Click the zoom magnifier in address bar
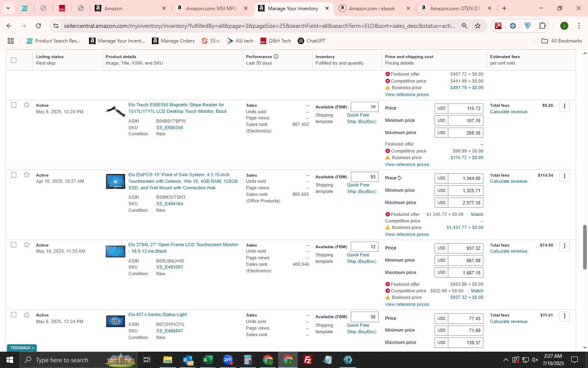The height and width of the screenshot is (368, 588). tap(465, 26)
